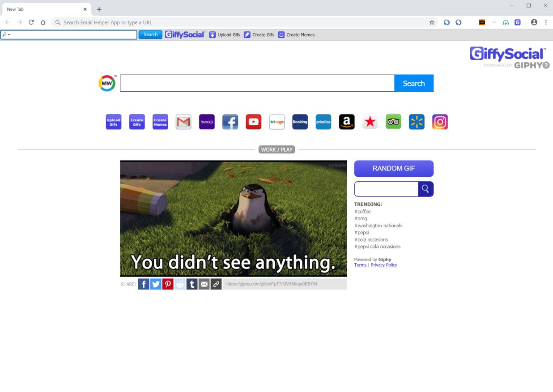Share the GIF via email envelope
The height and width of the screenshot is (392, 553).
(x=204, y=284)
